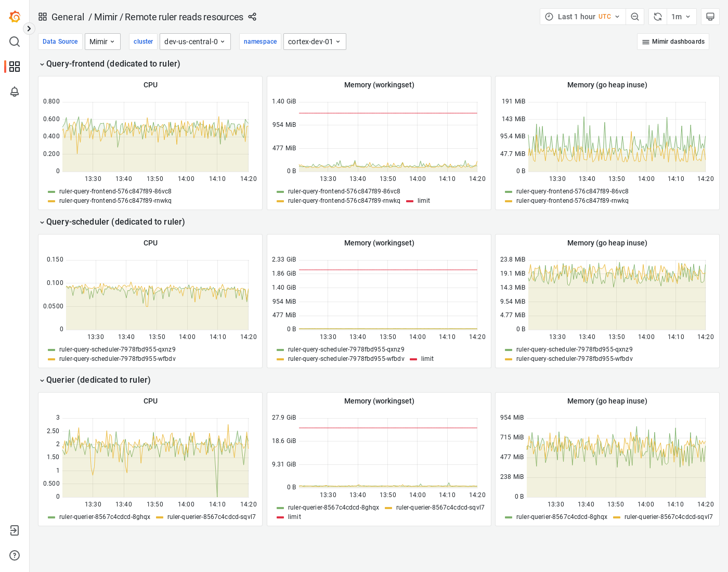The height and width of the screenshot is (572, 728).
Task: Refresh the dashboard
Action: tap(657, 16)
